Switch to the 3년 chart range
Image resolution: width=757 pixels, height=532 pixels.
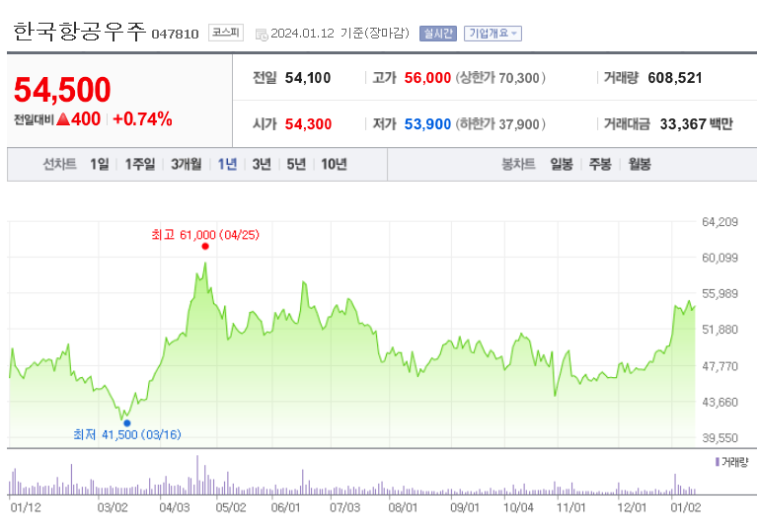(x=262, y=164)
